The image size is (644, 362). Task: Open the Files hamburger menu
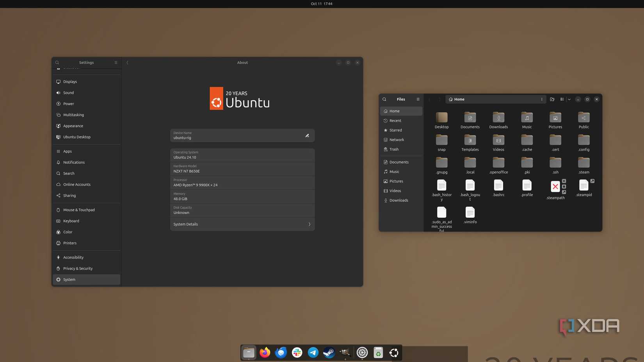[x=418, y=99]
